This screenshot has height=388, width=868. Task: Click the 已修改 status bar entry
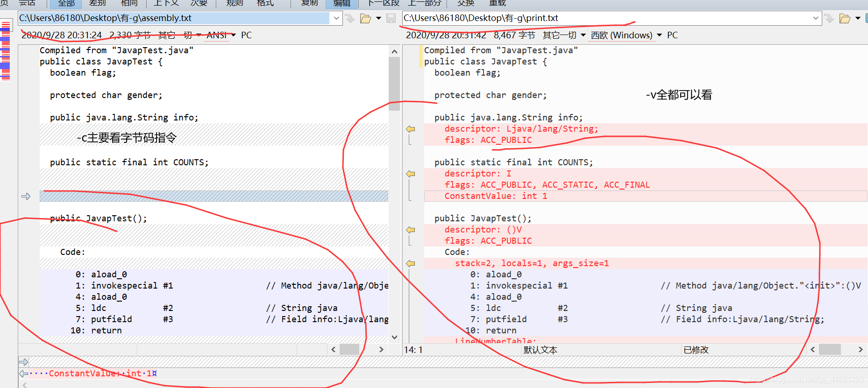click(696, 350)
